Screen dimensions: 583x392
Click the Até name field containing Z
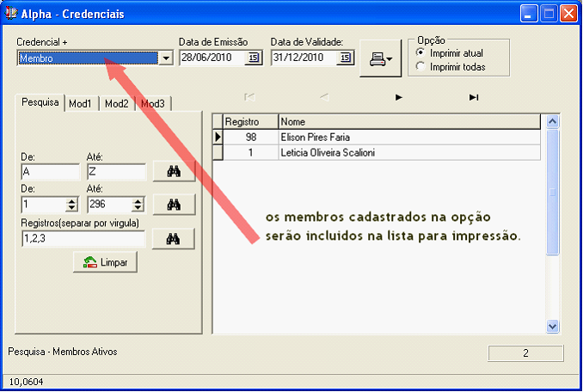(116, 172)
